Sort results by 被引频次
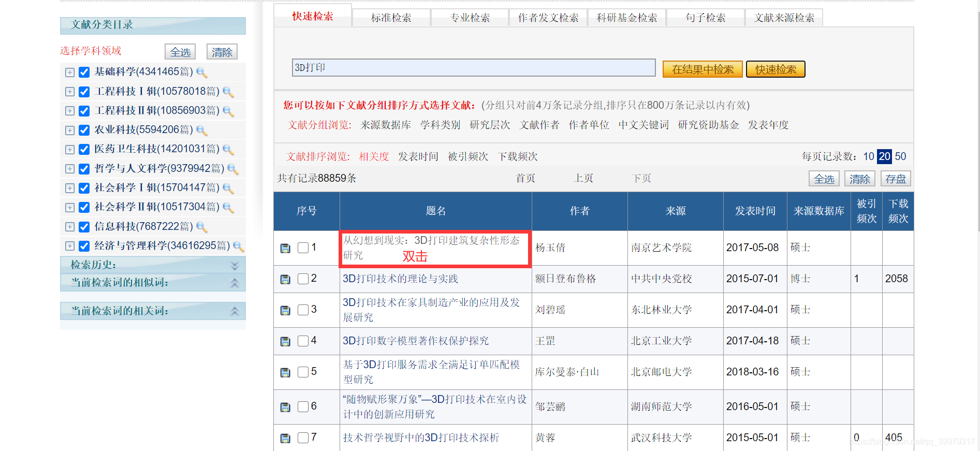 [x=468, y=156]
